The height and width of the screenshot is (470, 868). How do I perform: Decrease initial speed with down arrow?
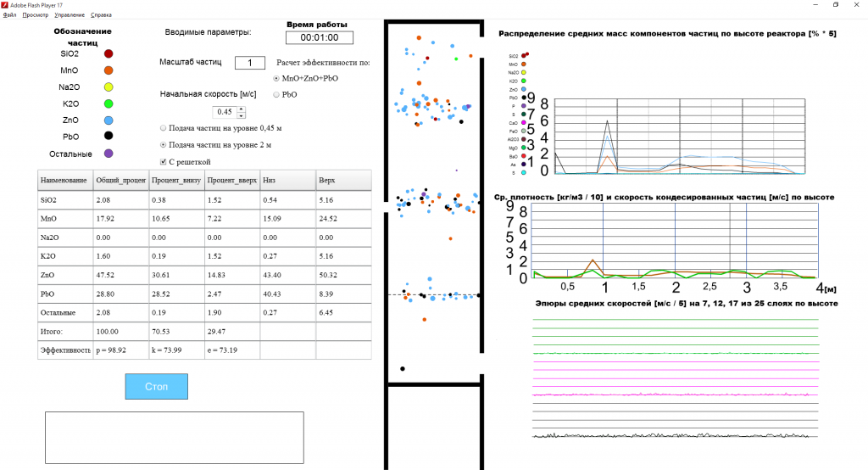(241, 115)
